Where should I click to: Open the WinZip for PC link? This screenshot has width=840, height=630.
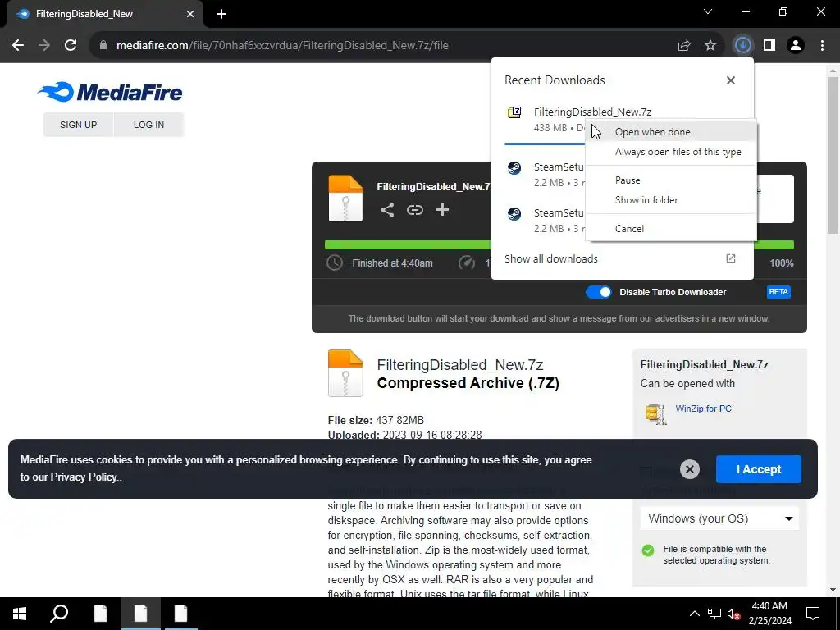[x=703, y=409]
